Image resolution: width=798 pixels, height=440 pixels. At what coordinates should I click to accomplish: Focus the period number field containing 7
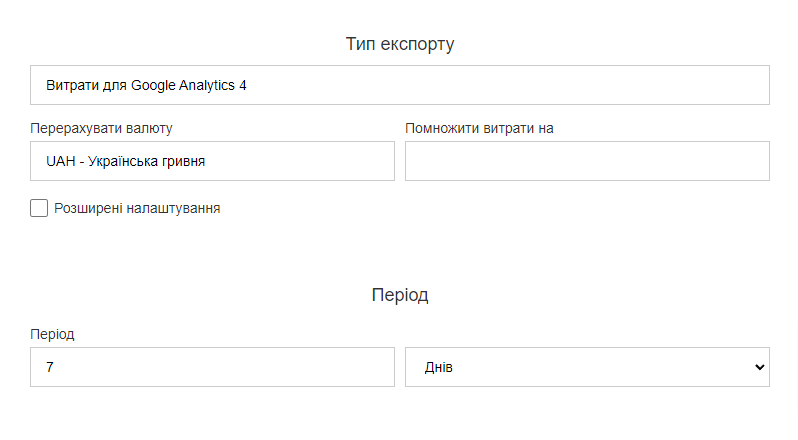(212, 367)
